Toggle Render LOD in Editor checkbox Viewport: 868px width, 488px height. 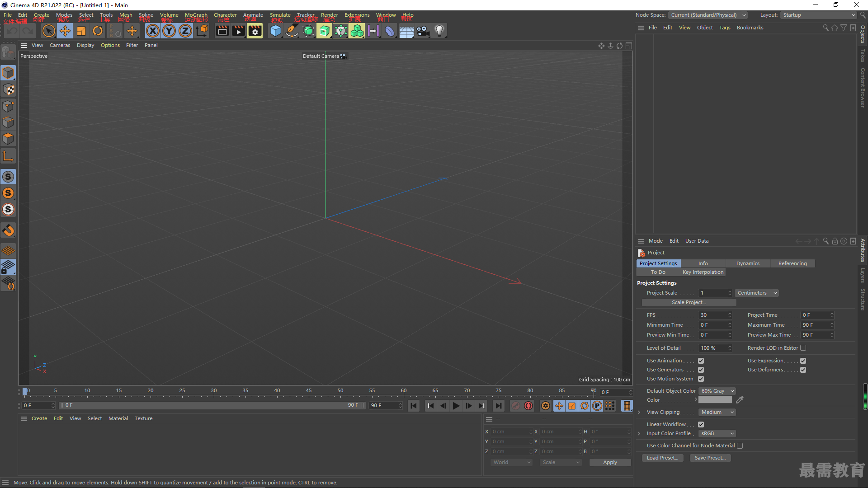[x=803, y=348]
